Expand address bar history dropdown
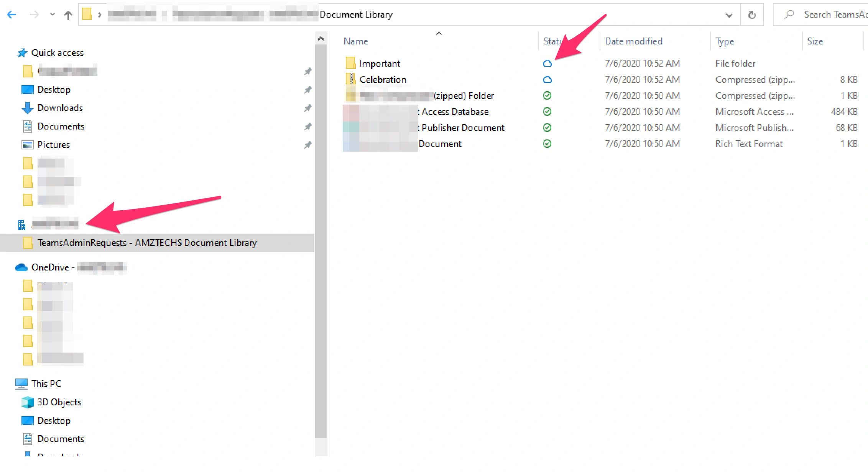868x472 pixels. tap(729, 15)
